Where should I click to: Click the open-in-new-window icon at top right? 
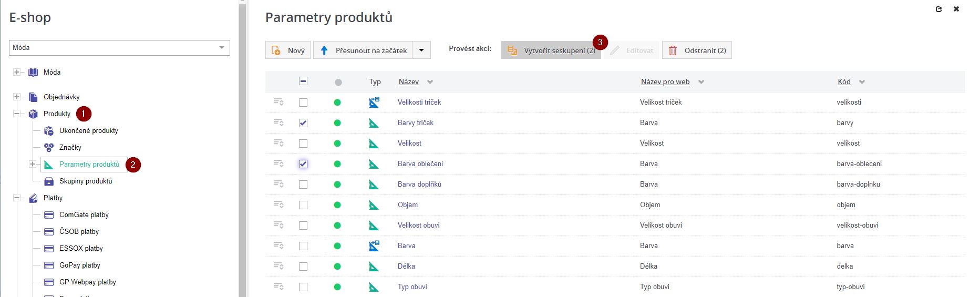coord(939,9)
